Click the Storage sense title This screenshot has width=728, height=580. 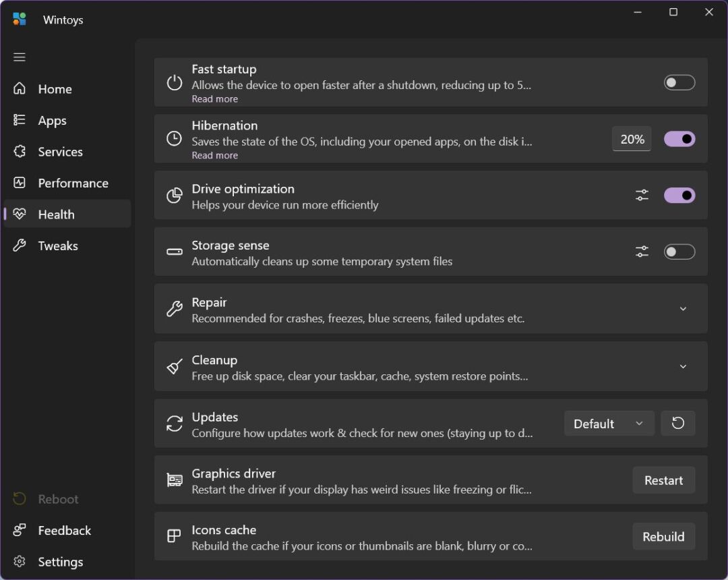tap(231, 245)
